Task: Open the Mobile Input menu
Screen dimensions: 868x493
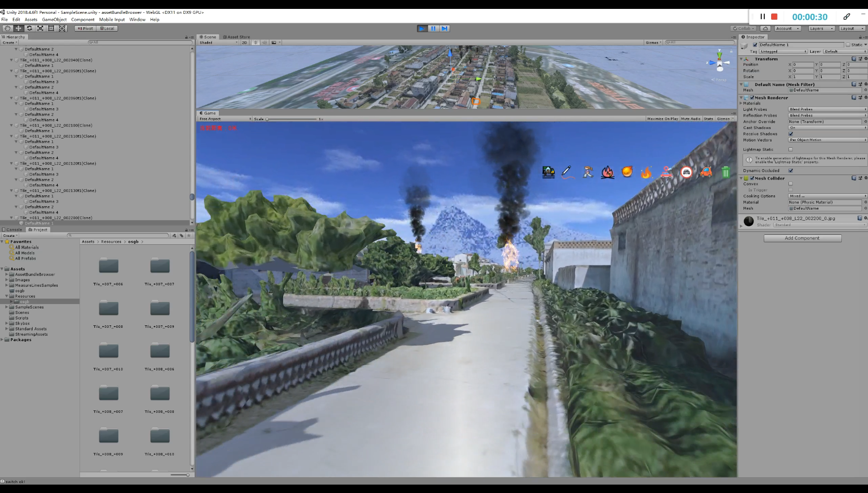Action: (x=112, y=20)
